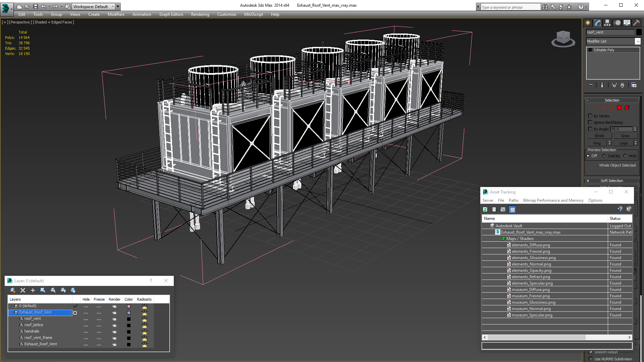Select the Multi preview selection radio
This screenshot has height=362, width=644.
point(625,156)
